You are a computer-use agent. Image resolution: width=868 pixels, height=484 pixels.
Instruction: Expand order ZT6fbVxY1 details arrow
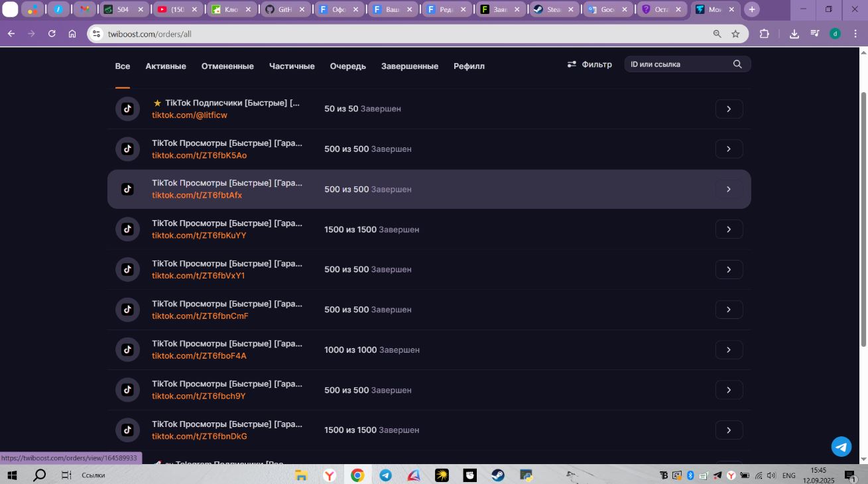[729, 269]
